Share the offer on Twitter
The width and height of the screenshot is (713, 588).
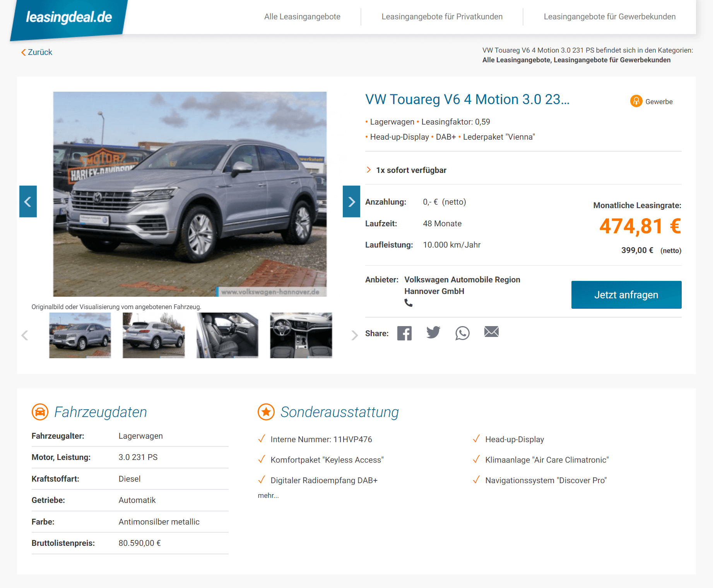433,332
